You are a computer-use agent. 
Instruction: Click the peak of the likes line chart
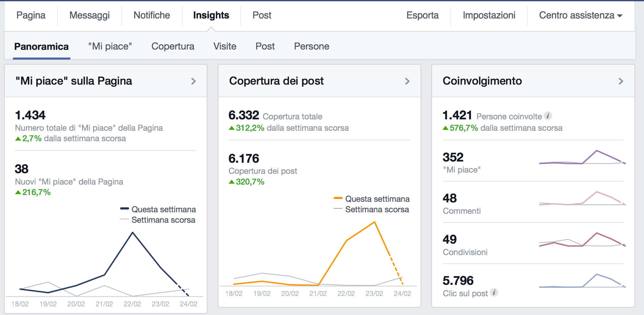coord(132,233)
